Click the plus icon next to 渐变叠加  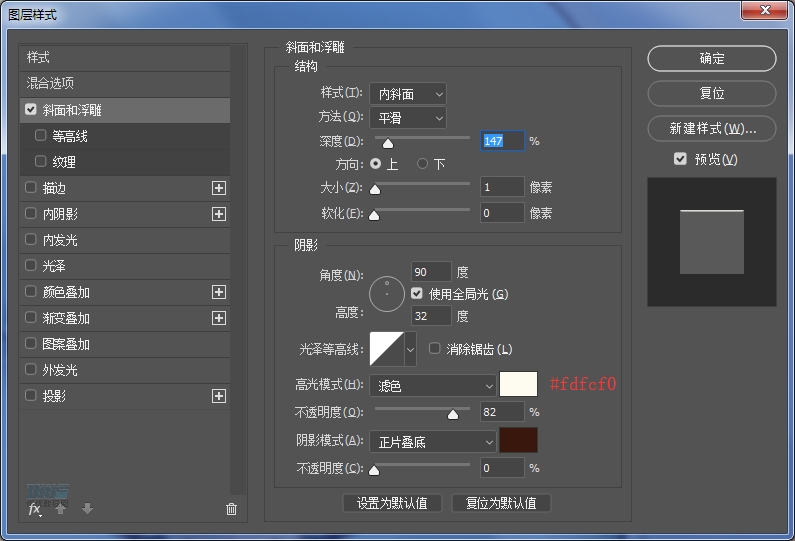(219, 318)
